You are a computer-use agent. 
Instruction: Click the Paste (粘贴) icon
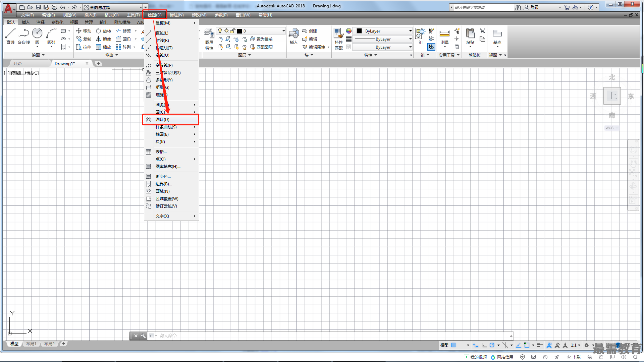coord(470,36)
